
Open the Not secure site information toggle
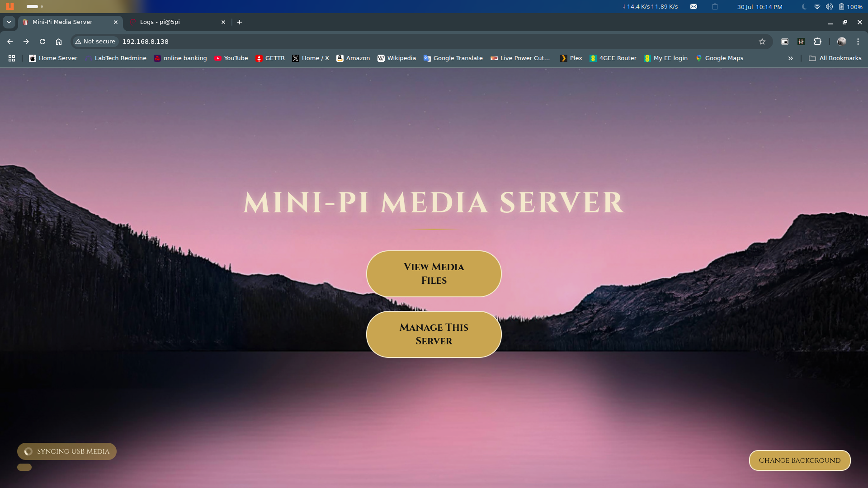[95, 41]
